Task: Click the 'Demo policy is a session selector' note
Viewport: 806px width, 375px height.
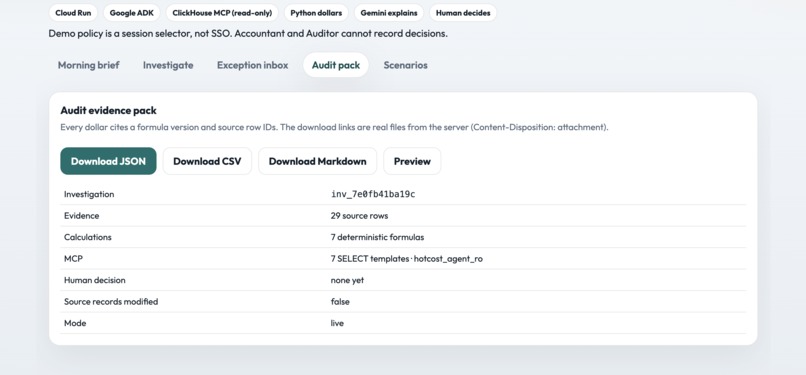Action: coord(248,33)
